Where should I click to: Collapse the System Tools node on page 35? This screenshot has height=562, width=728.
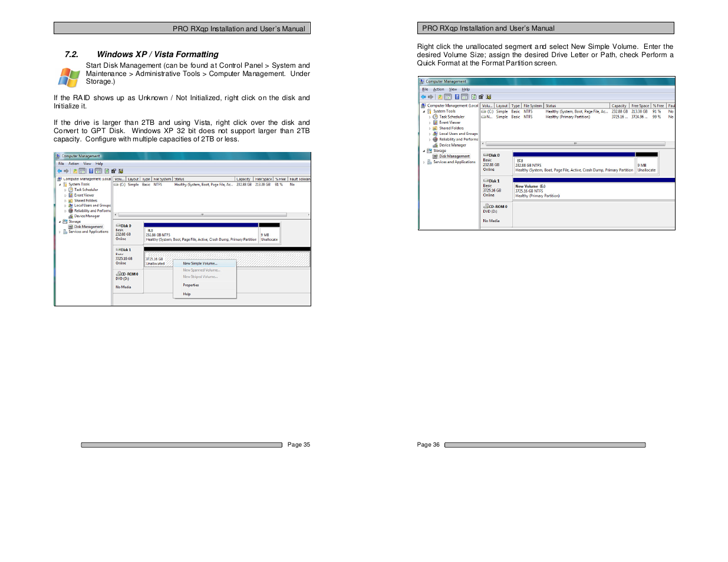pos(60,184)
